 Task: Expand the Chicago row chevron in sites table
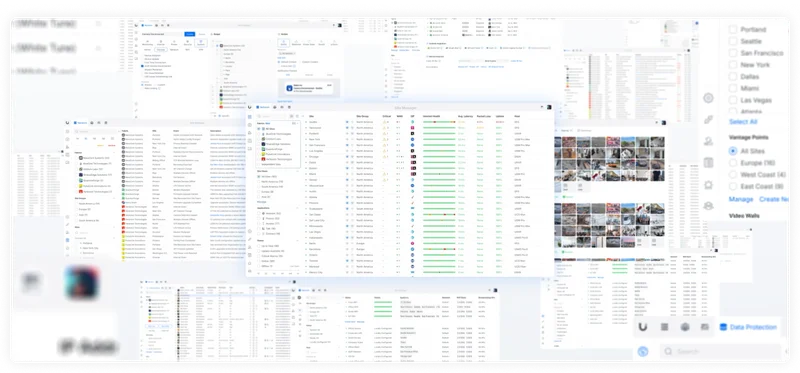[x=306, y=157]
